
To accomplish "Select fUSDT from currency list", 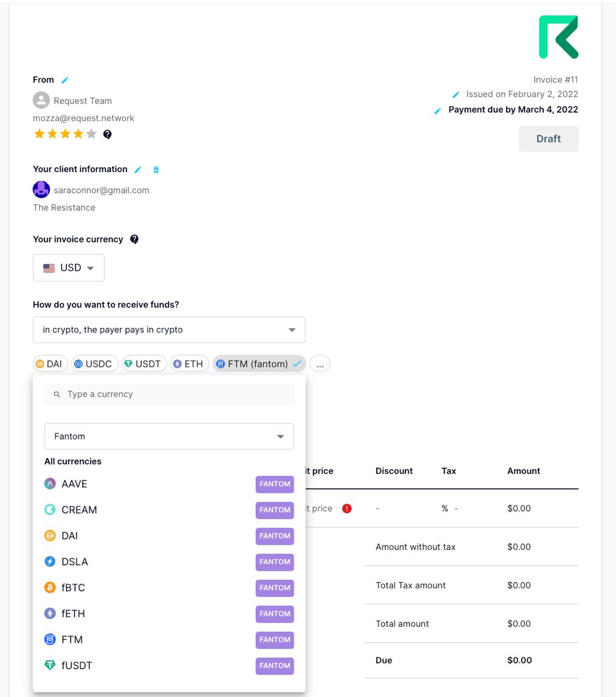I will [x=169, y=665].
